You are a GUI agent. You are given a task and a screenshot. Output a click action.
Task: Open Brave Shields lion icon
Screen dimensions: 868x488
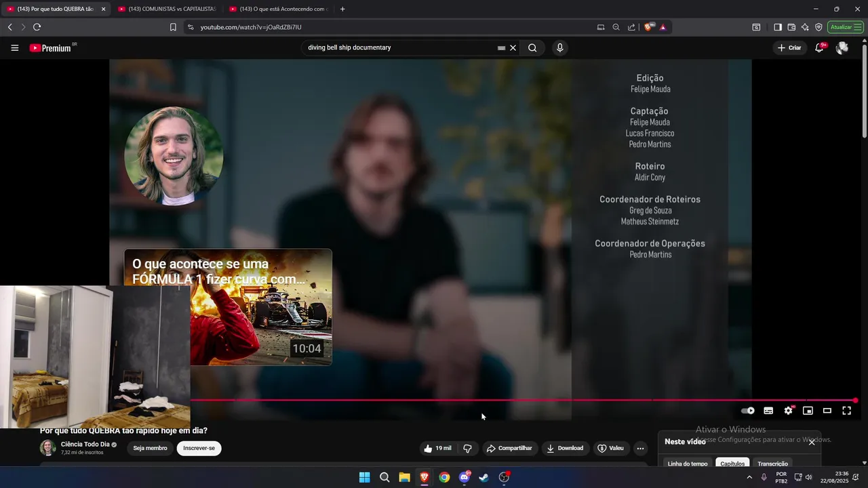point(649,27)
